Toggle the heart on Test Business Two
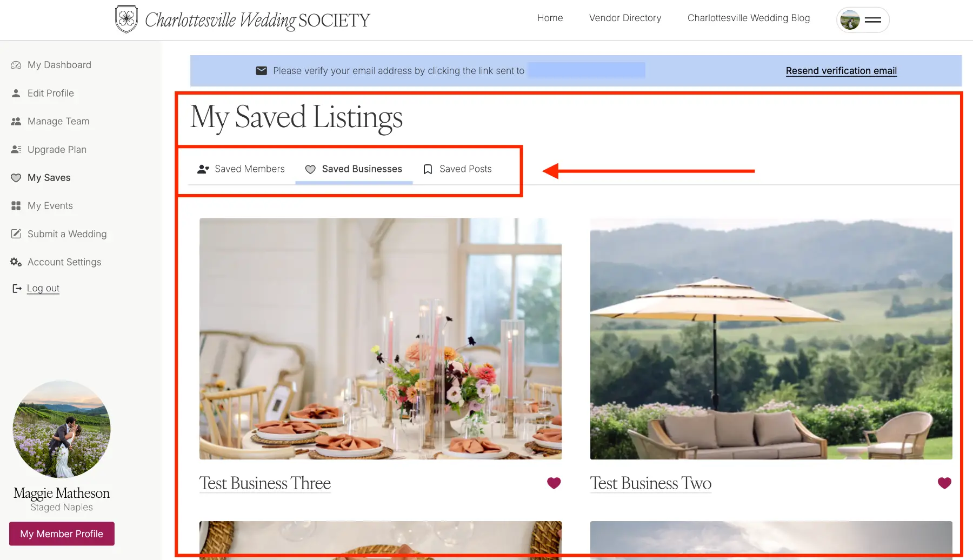Image resolution: width=973 pixels, height=560 pixels. (x=944, y=483)
